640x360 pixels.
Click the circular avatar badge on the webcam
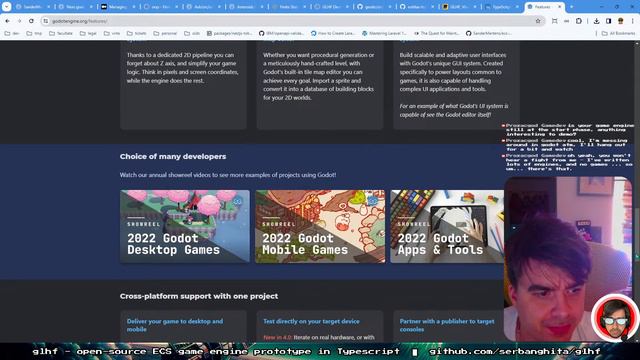pyautogui.click(x=615, y=317)
